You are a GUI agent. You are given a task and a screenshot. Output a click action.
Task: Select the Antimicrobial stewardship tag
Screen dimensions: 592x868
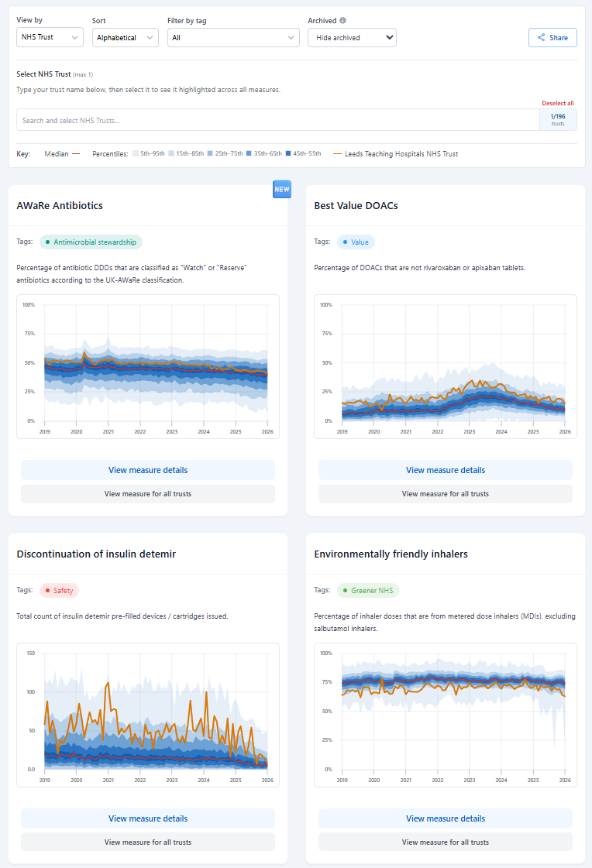[x=91, y=242]
